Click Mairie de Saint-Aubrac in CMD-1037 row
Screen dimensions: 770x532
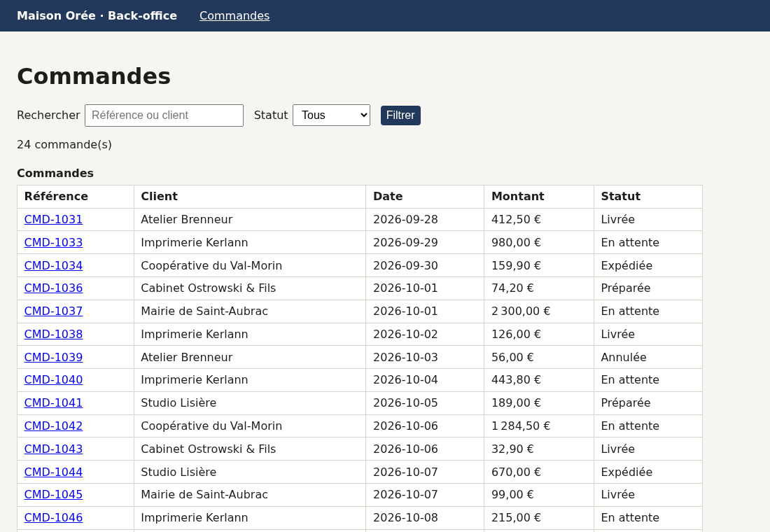point(204,311)
